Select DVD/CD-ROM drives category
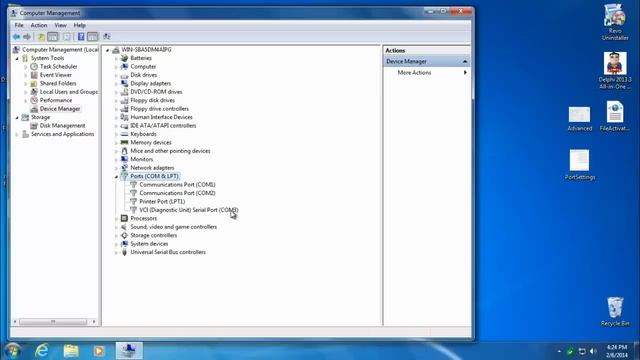This screenshot has width=640, height=360. pyautogui.click(x=156, y=92)
